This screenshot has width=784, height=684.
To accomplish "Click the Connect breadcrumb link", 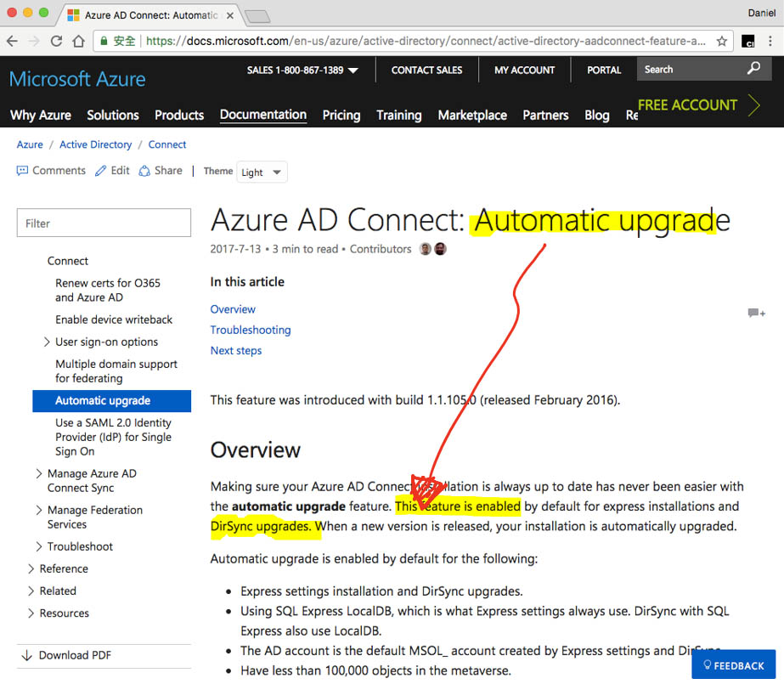I will (167, 144).
